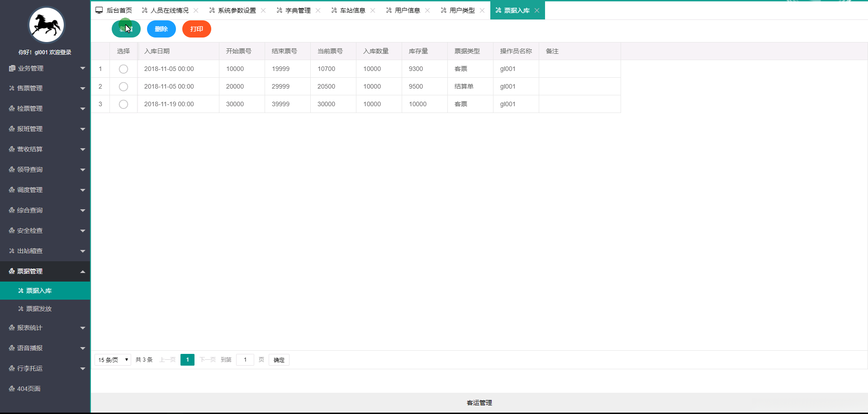Select the radio button for row 2
The image size is (868, 414).
coord(123,86)
